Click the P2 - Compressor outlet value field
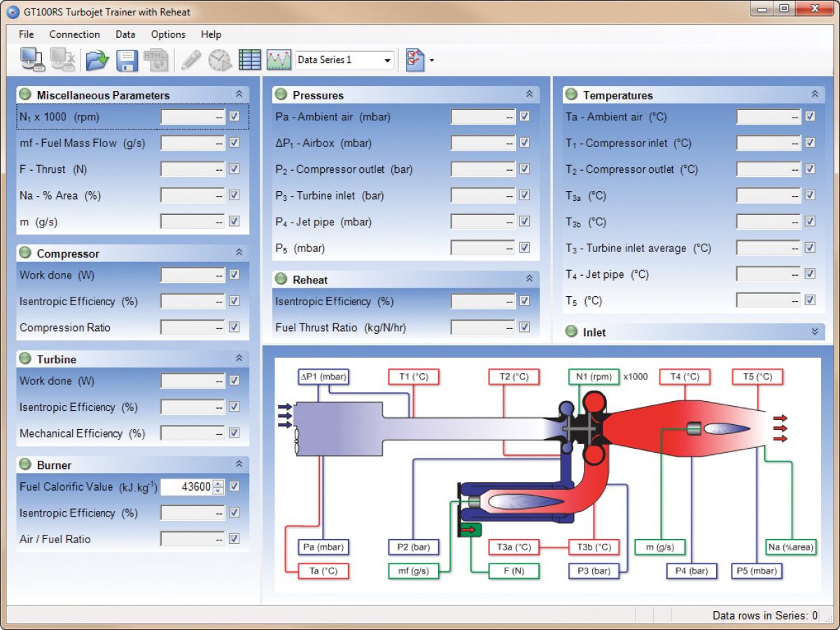840x630 pixels. (x=483, y=169)
